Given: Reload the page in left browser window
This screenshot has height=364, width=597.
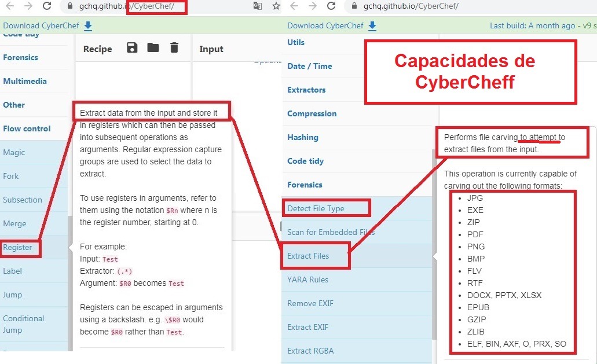Looking at the screenshot, I should pos(47,6).
